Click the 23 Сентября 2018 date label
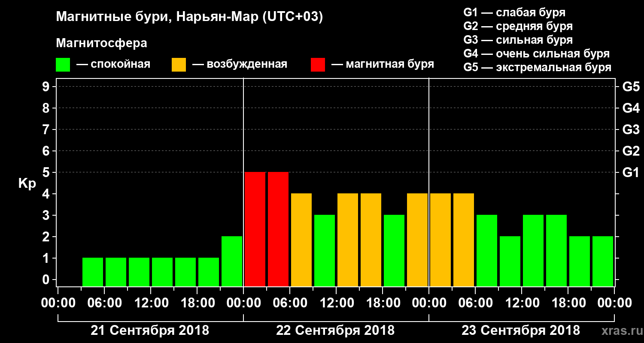The width and height of the screenshot is (644, 343). click(521, 331)
